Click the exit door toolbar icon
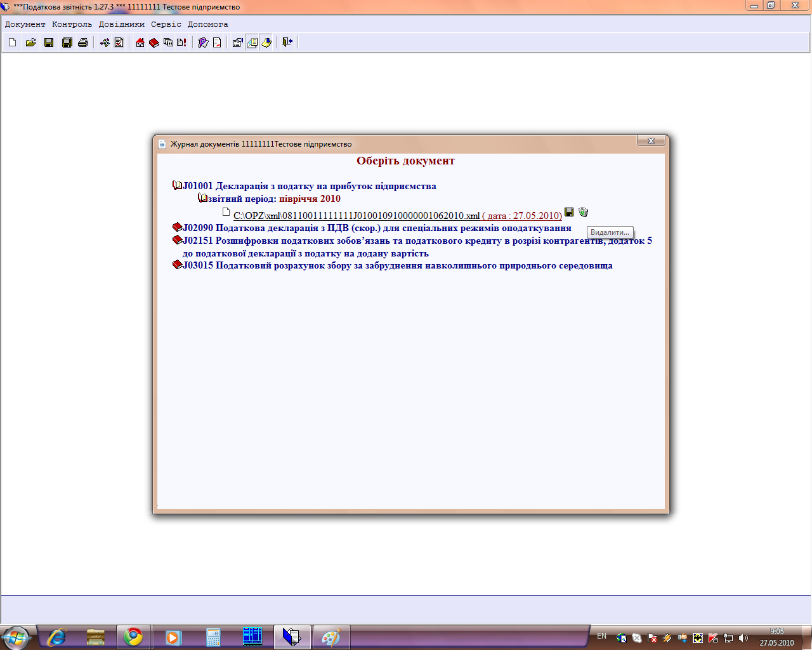 tap(287, 43)
